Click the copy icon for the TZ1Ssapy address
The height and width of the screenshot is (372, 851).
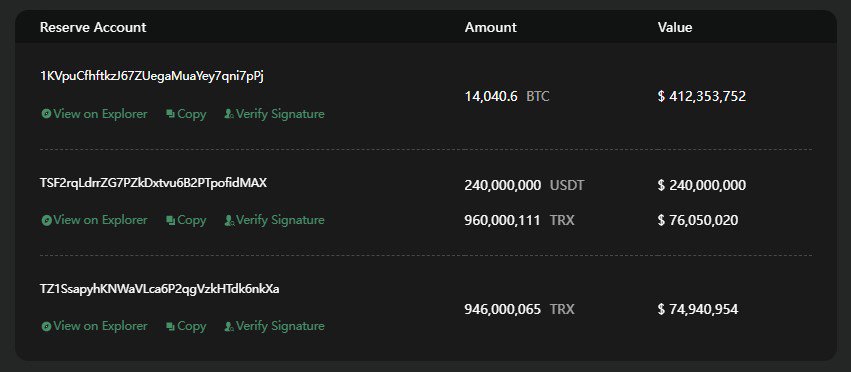[170, 326]
